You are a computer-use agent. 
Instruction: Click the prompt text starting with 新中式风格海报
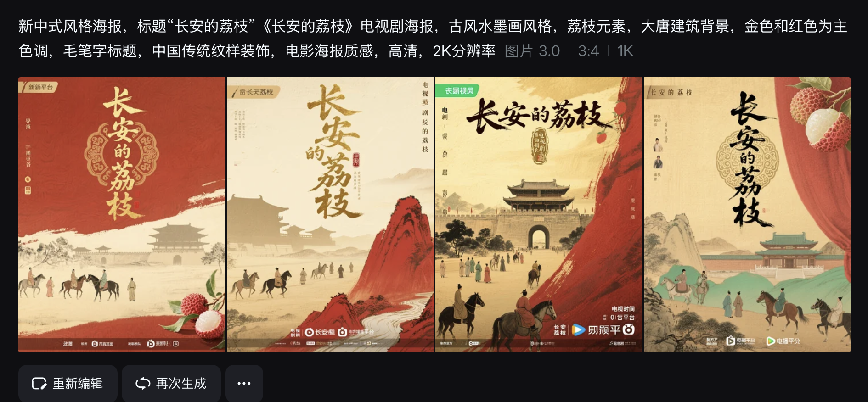433,39
